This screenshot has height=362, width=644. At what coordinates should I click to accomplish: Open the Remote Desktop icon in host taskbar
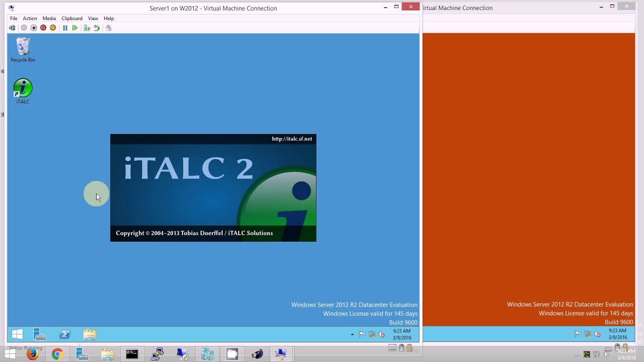pyautogui.click(x=182, y=354)
